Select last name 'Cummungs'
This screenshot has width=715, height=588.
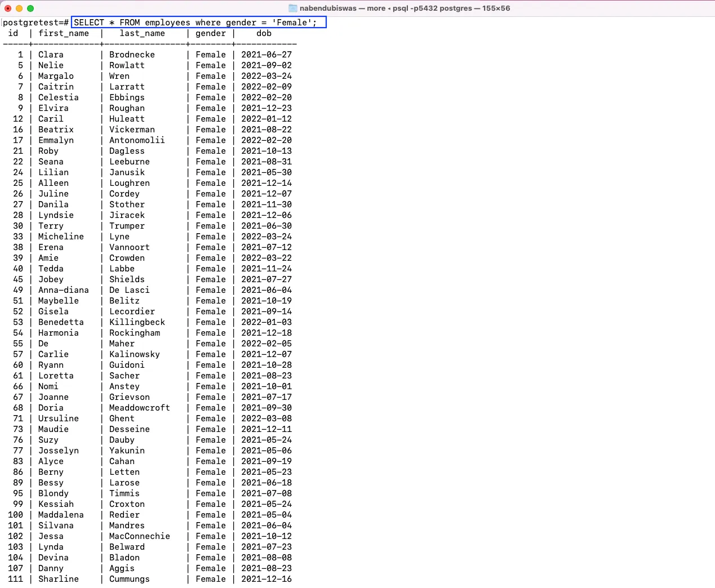tap(130, 579)
